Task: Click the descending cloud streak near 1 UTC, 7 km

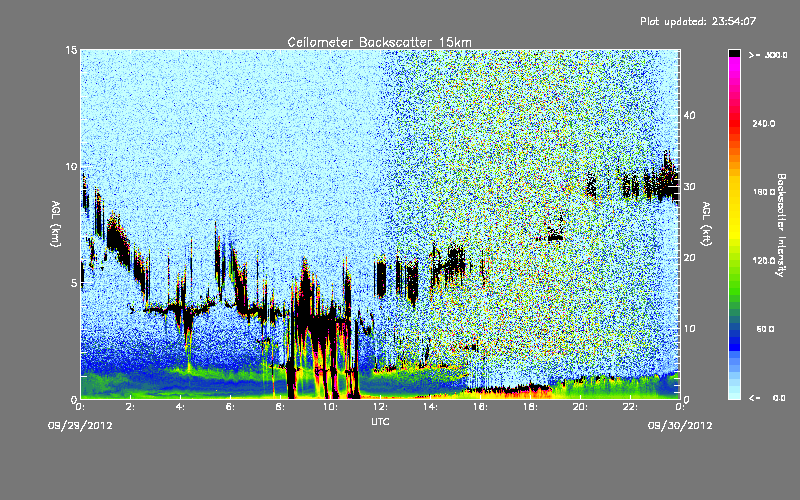Action: click(x=116, y=240)
